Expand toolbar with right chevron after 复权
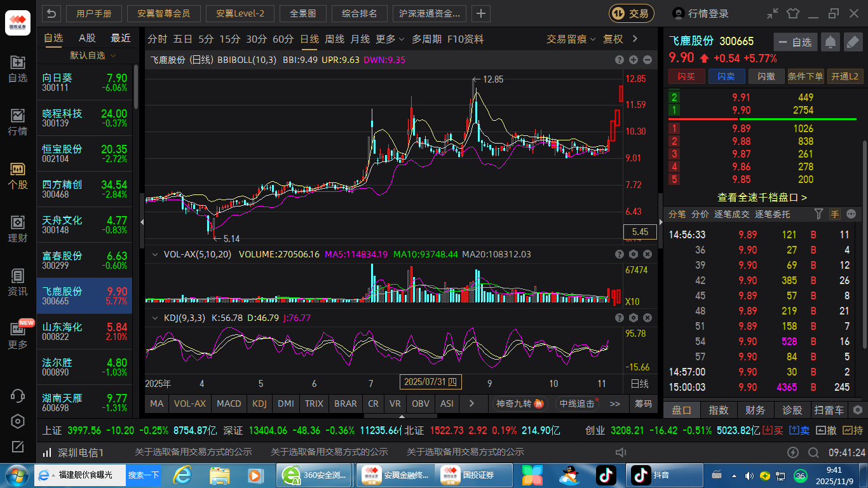 coord(635,39)
